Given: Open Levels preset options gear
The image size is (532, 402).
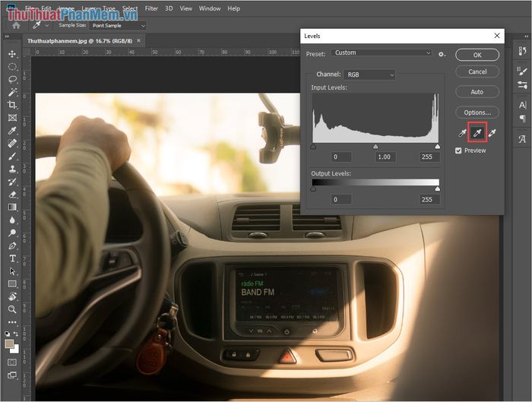Looking at the screenshot, I should pos(442,54).
